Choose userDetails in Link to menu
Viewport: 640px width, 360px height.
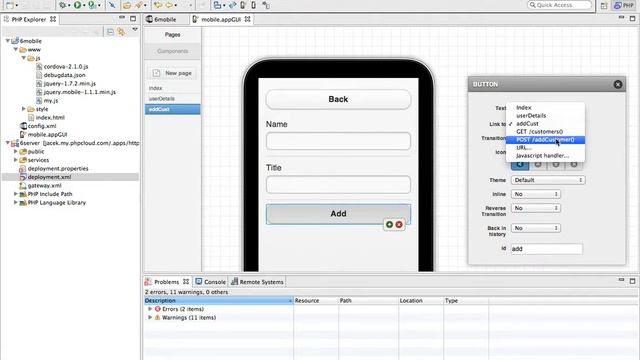pyautogui.click(x=545, y=116)
